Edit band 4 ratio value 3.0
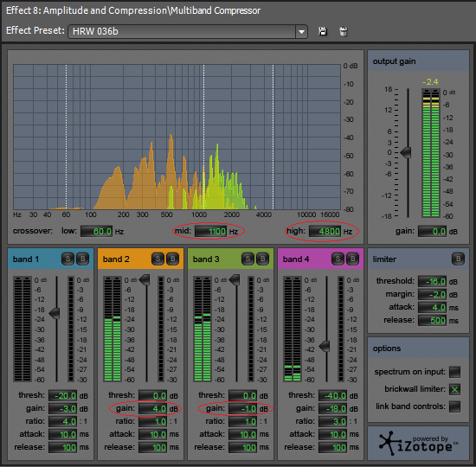 pyautogui.click(x=332, y=421)
